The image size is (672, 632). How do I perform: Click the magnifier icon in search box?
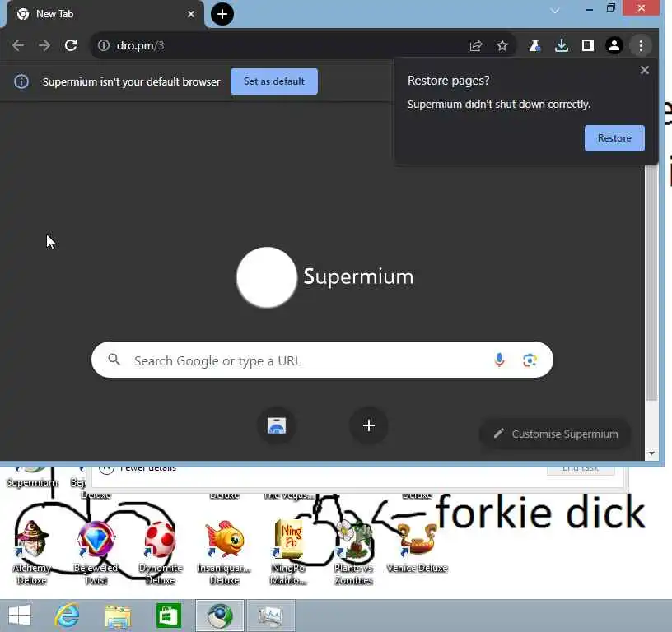(114, 360)
